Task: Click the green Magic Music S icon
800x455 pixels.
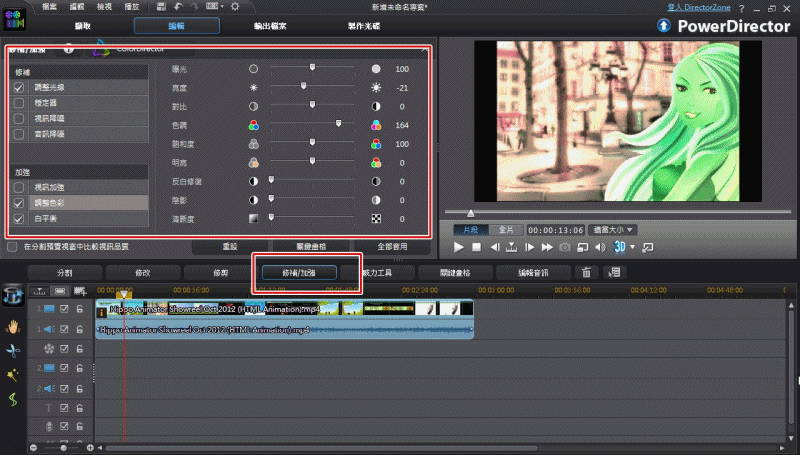Action: (13, 399)
